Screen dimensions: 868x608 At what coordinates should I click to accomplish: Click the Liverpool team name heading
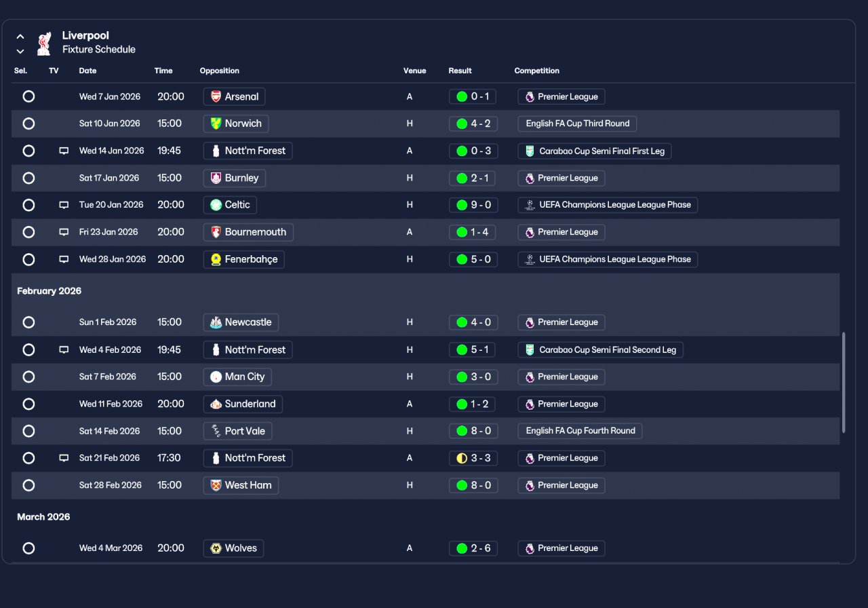[85, 36]
